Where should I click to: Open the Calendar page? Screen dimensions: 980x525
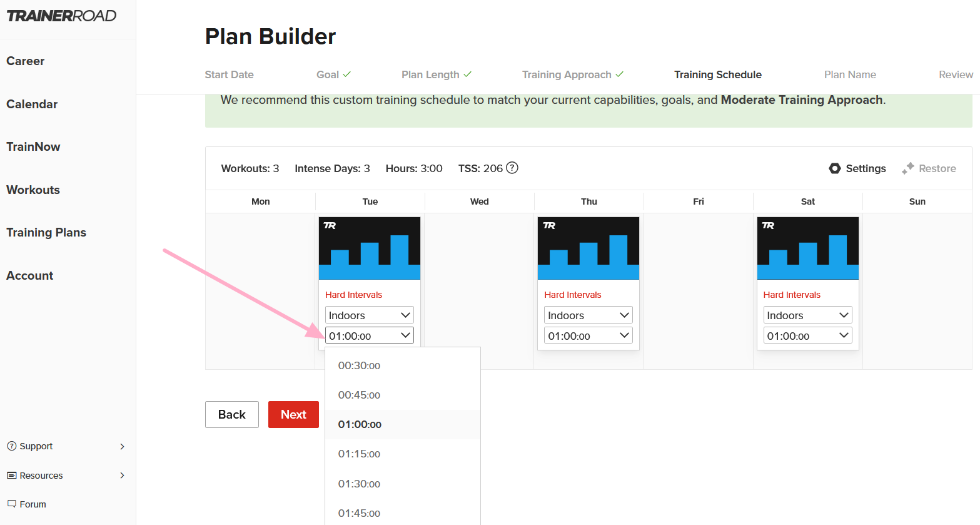point(32,104)
